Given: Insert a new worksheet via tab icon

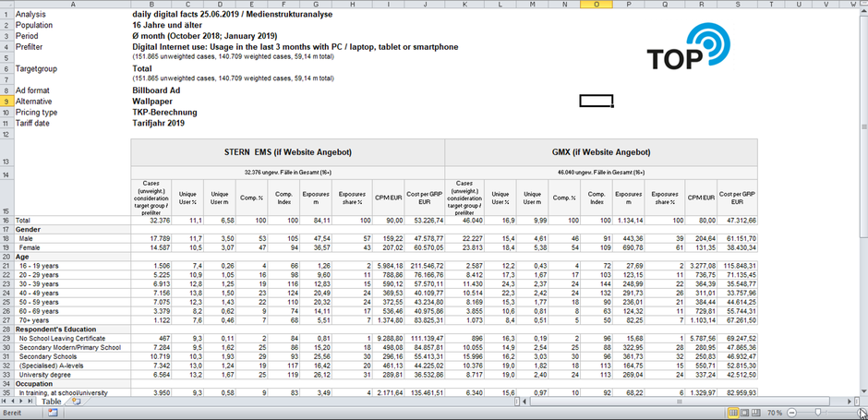Looking at the screenshot, I should pos(77,402).
